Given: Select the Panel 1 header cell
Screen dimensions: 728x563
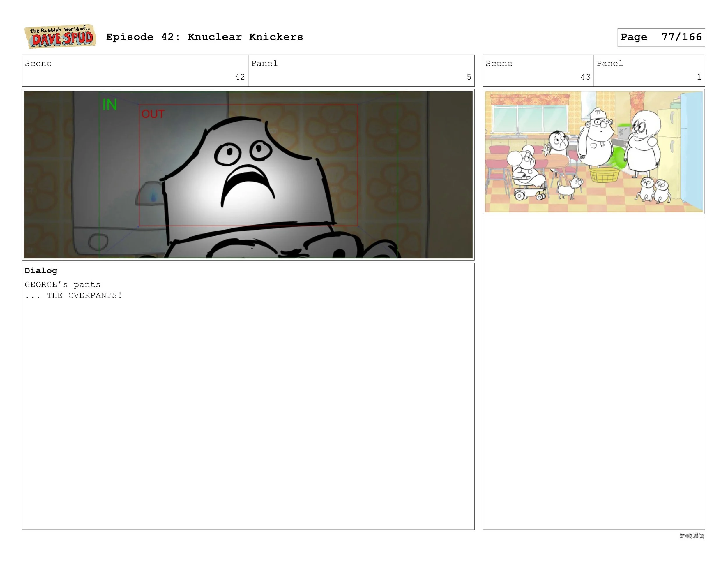Looking at the screenshot, I should click(x=649, y=71).
